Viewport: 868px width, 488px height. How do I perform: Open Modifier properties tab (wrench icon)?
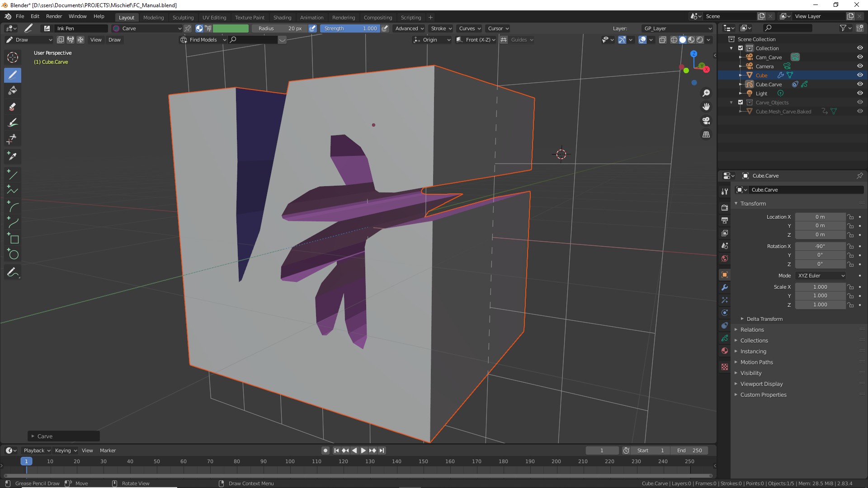point(725,287)
